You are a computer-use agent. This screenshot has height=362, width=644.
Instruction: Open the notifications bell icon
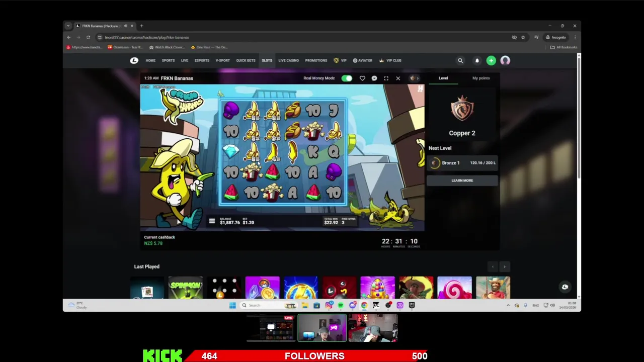[477, 60]
